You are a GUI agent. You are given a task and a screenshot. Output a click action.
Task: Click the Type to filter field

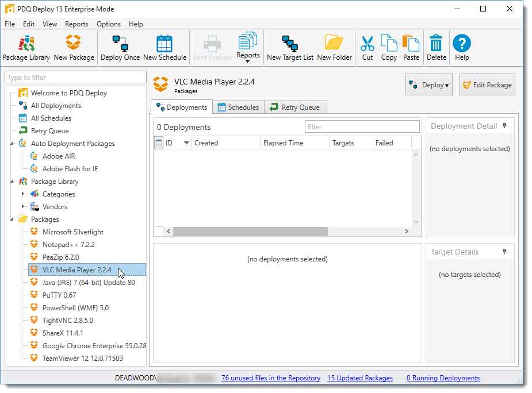[76, 78]
